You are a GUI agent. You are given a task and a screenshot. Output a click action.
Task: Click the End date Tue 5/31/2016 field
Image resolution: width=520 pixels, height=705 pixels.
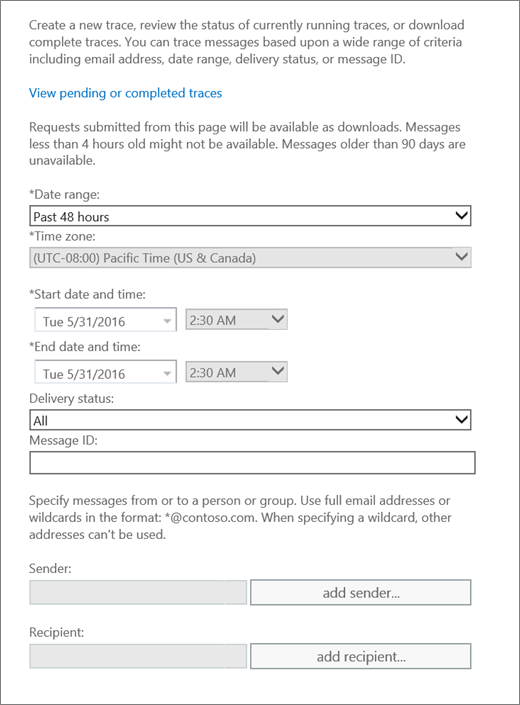pos(106,372)
